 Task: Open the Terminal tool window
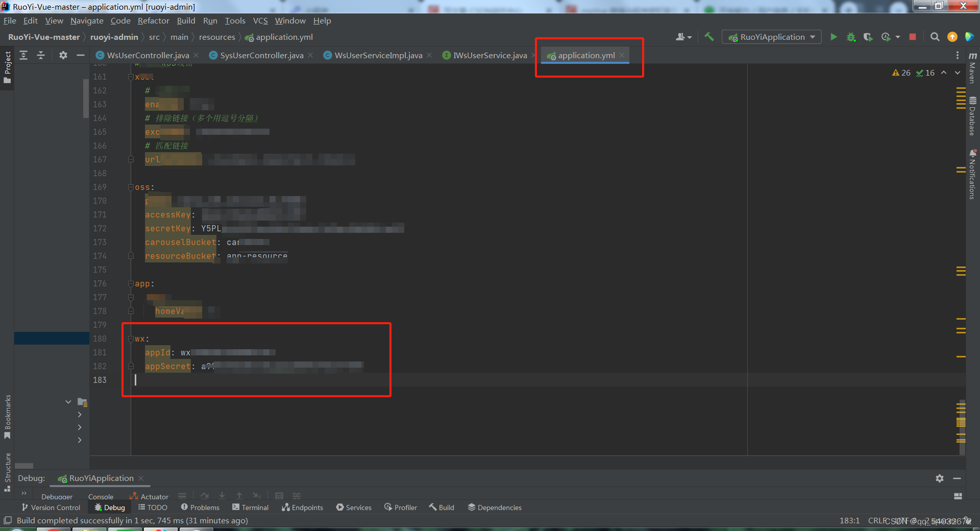[251, 507]
